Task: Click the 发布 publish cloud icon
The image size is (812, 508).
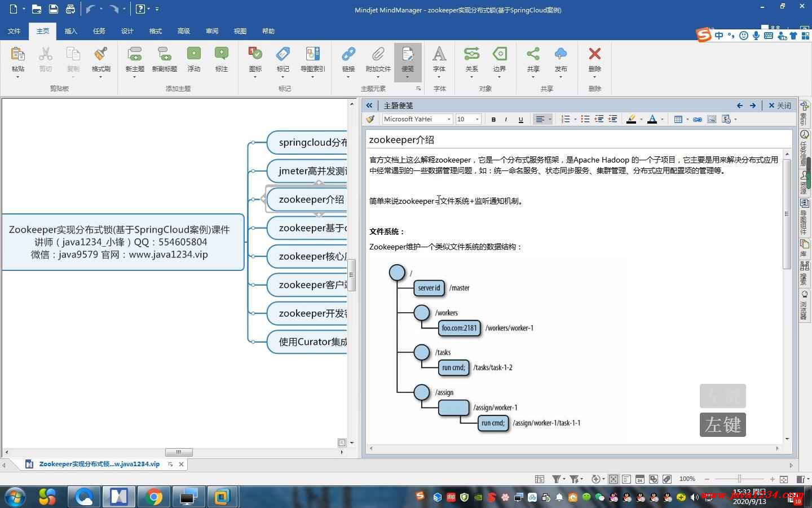Action: tap(561, 54)
